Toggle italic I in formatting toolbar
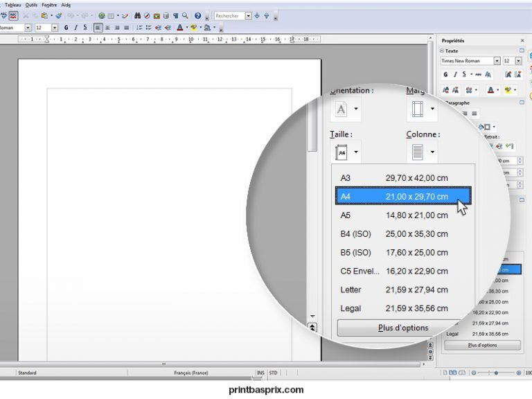 click(76, 28)
